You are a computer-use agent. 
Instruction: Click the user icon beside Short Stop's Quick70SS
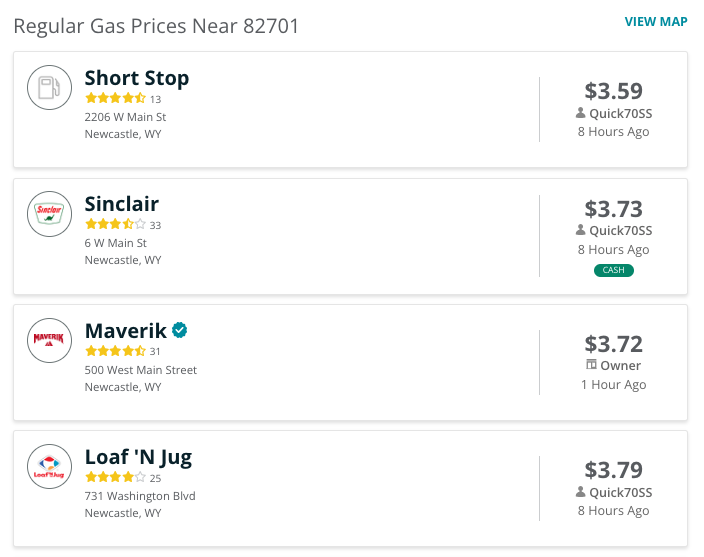581,113
